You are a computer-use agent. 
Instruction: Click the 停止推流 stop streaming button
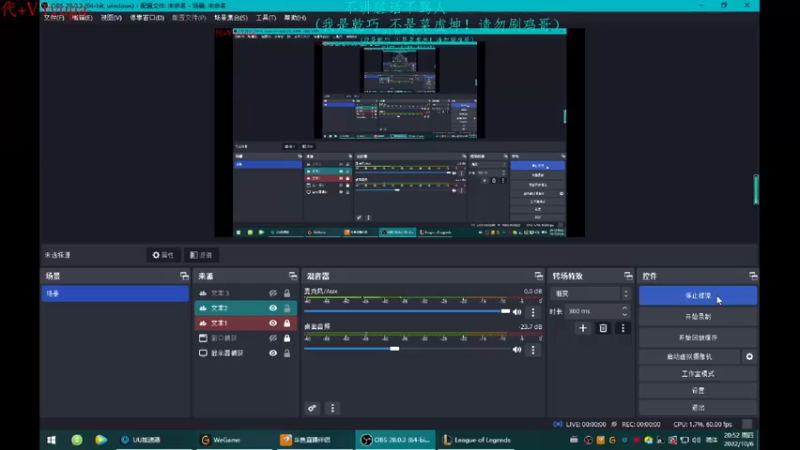tap(697, 296)
